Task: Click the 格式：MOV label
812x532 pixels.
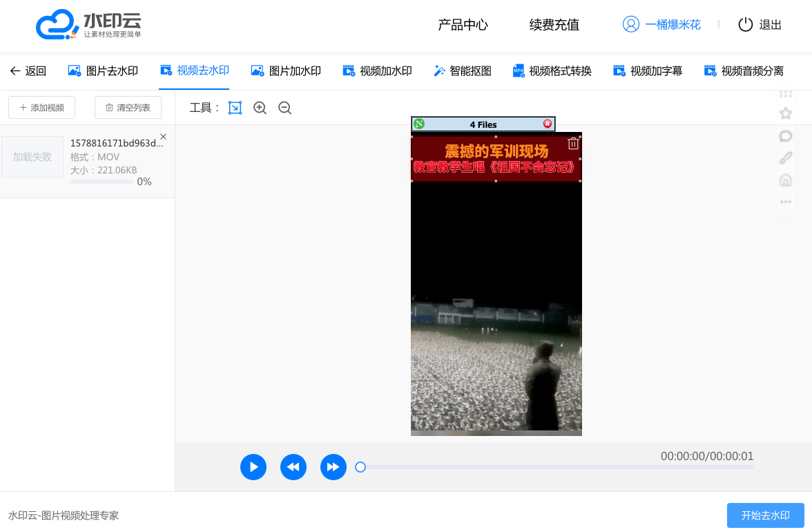Action: click(x=95, y=157)
